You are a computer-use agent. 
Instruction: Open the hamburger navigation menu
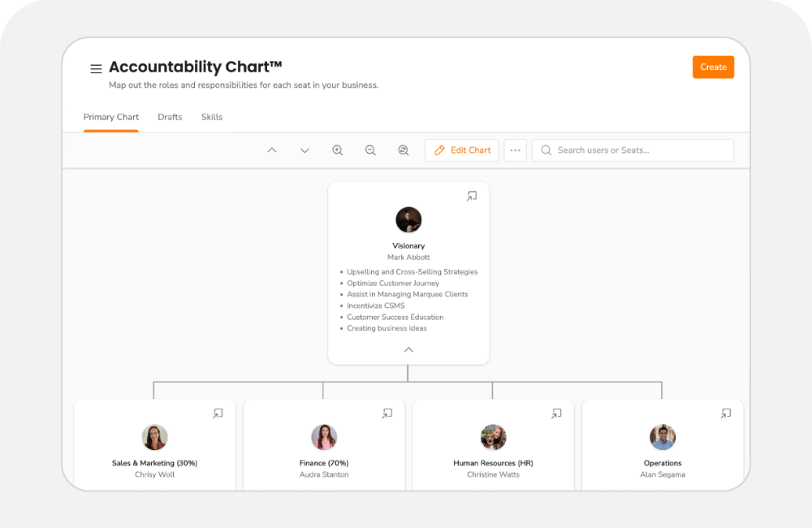point(95,68)
